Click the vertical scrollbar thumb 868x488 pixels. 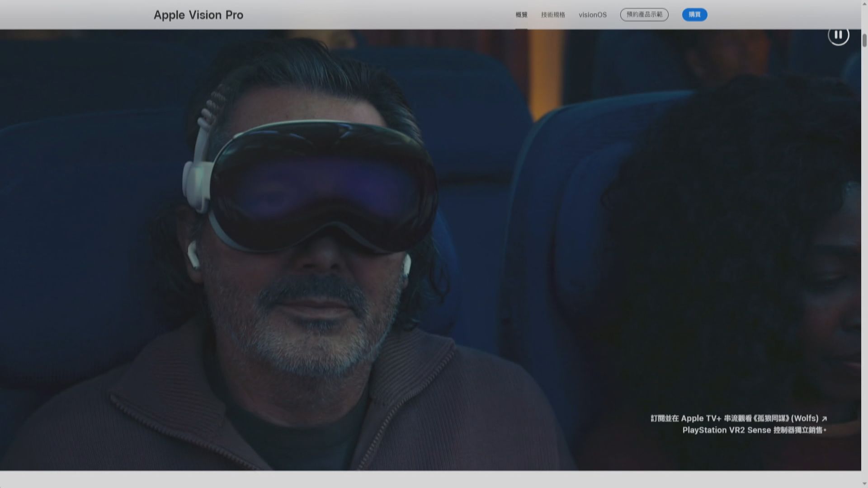click(x=864, y=40)
